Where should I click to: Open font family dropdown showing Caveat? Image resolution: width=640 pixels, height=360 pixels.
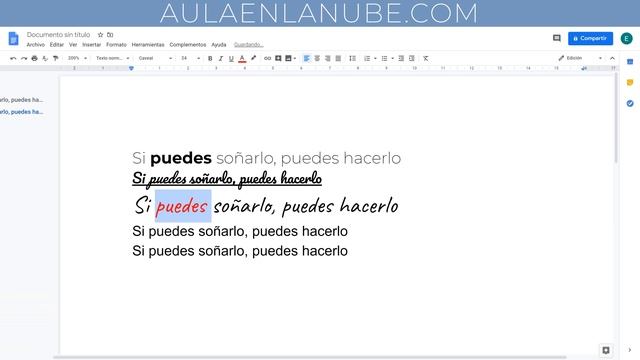(x=155, y=58)
